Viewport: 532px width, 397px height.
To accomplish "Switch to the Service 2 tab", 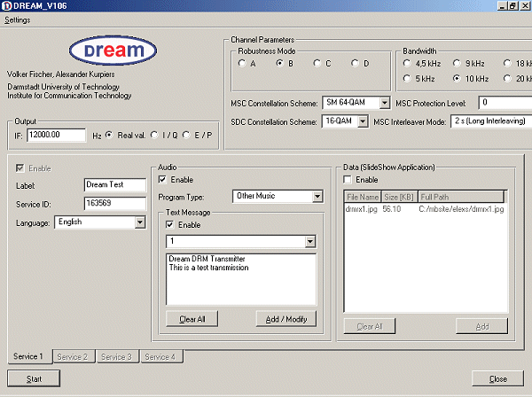I will [73, 356].
